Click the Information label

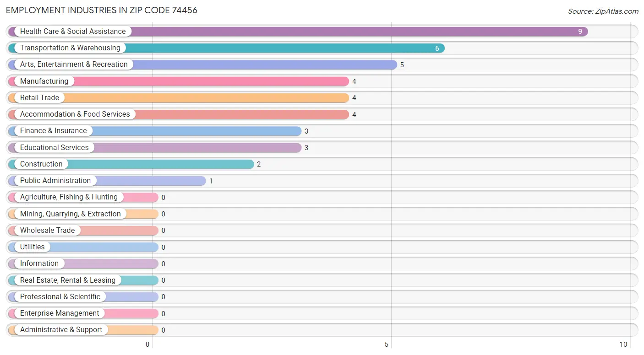pos(39,263)
